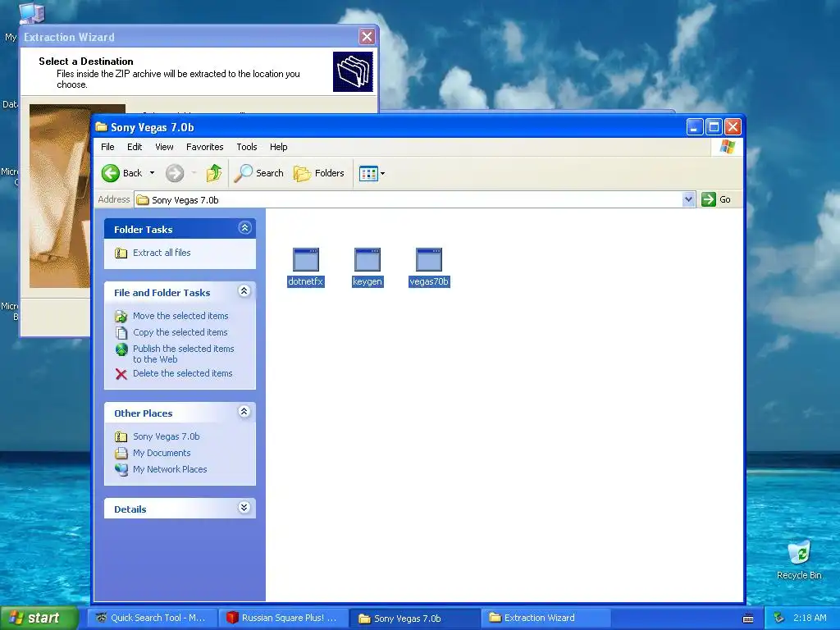Maximize the Sony Vegas 7.0b window
Viewport: 840px width, 630px height.
(x=714, y=127)
